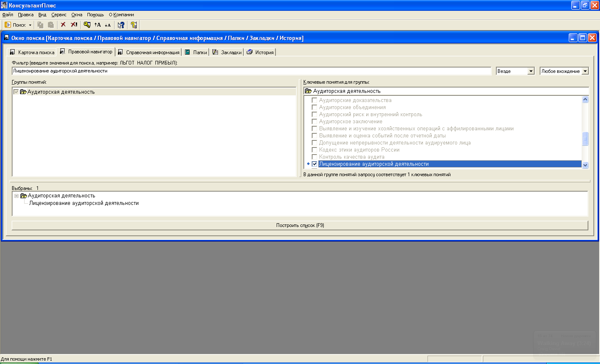Check Аудиторское заключение checkbox
This screenshot has width=600, height=364.
[315, 122]
